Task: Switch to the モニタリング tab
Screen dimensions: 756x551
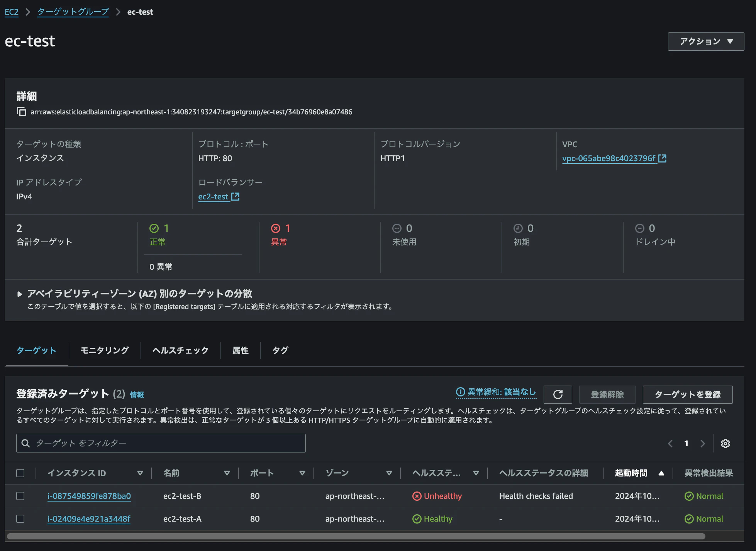Action: (105, 350)
